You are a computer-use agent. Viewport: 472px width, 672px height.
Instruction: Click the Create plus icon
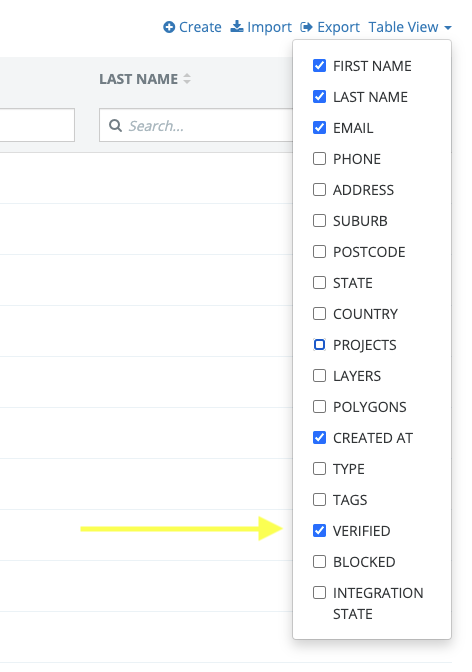[x=169, y=27]
